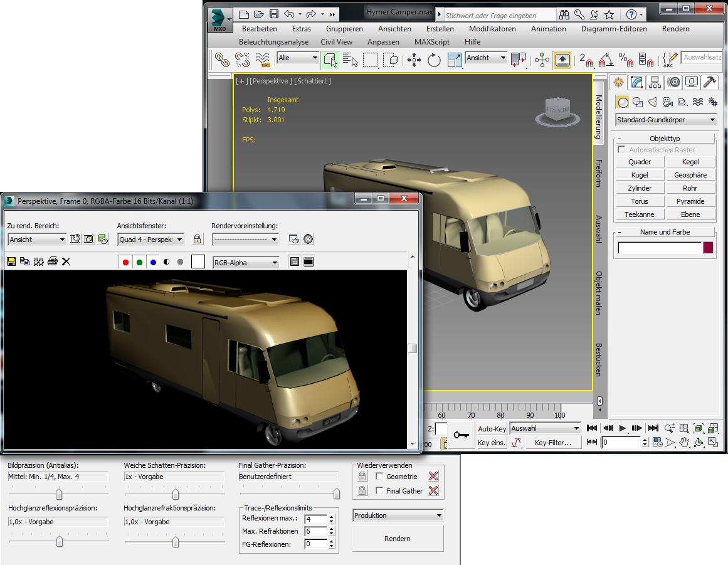Viewport: 728px width, 565px height.
Task: Click the Key-Filter... button
Action: pyautogui.click(x=553, y=443)
